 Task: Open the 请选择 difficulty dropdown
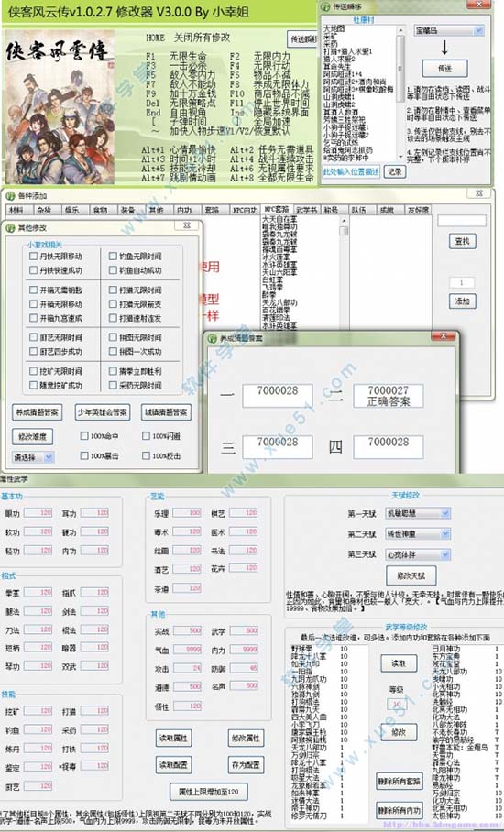[33, 457]
